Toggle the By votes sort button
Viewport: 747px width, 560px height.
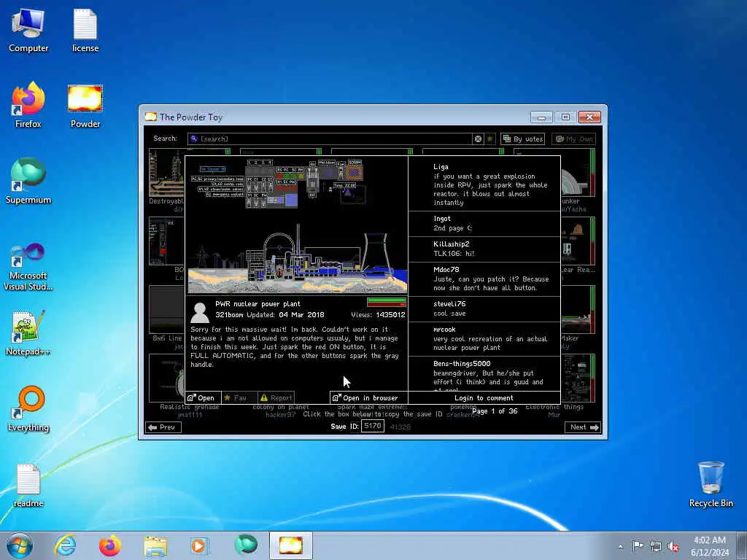(x=522, y=139)
